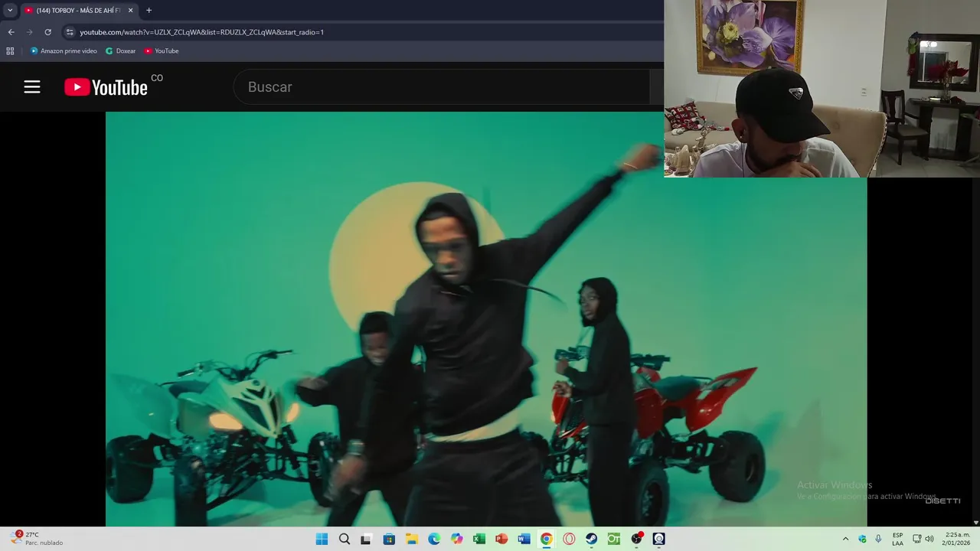Open Steam from the taskbar

(591, 539)
